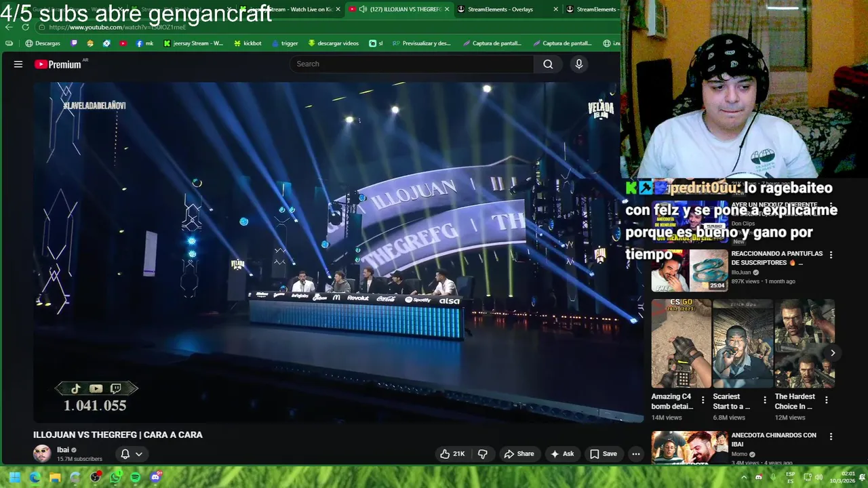Show hidden system tray icons
868x488 pixels.
click(744, 477)
